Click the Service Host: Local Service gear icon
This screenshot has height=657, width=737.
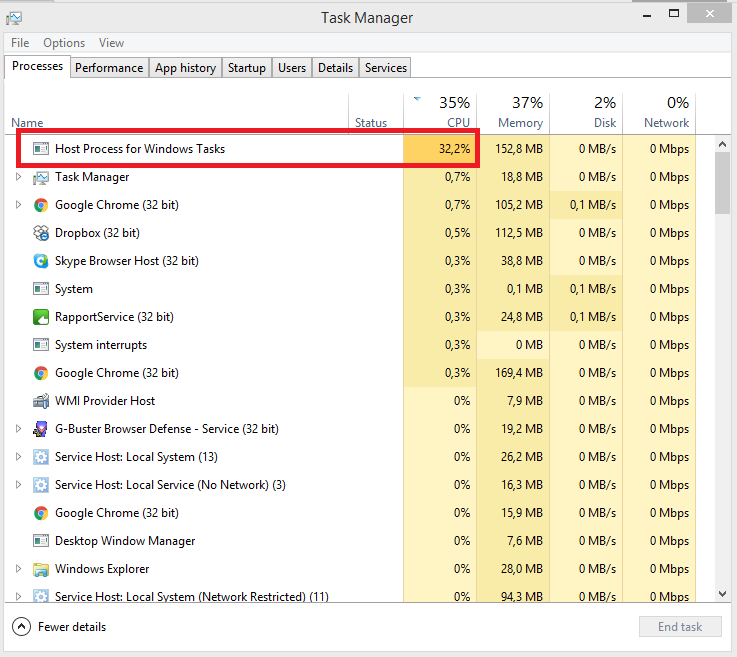41,485
